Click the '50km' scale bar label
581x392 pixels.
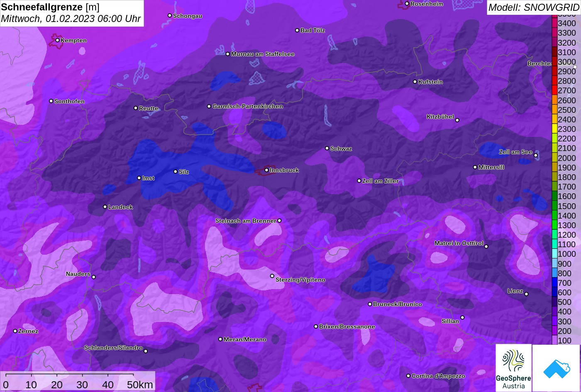coord(140,385)
